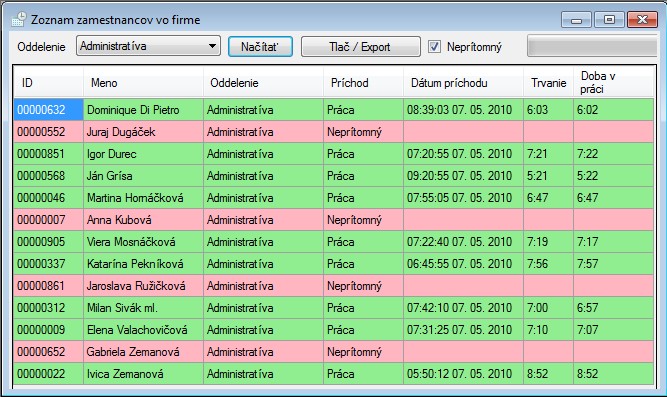Sort by the Trvanie column header
667x397 pixels.
tap(548, 82)
